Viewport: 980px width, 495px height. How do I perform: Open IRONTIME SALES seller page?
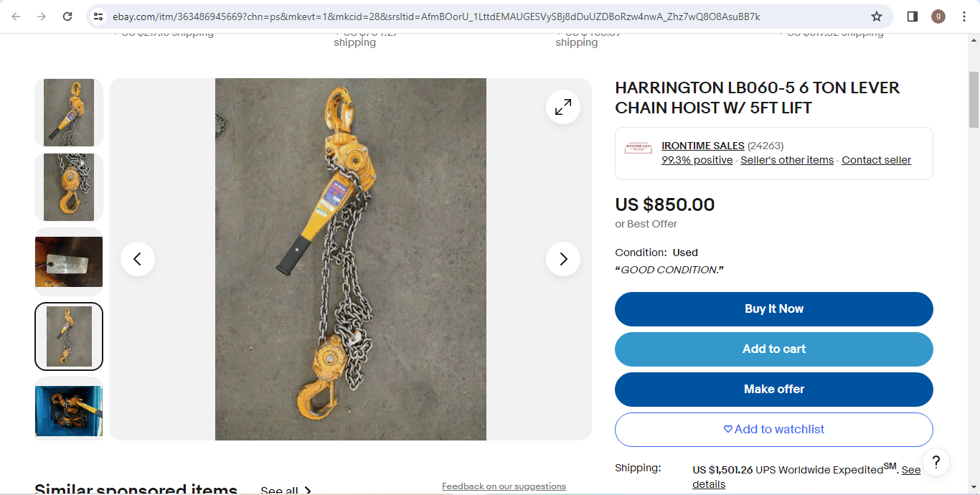(x=702, y=146)
